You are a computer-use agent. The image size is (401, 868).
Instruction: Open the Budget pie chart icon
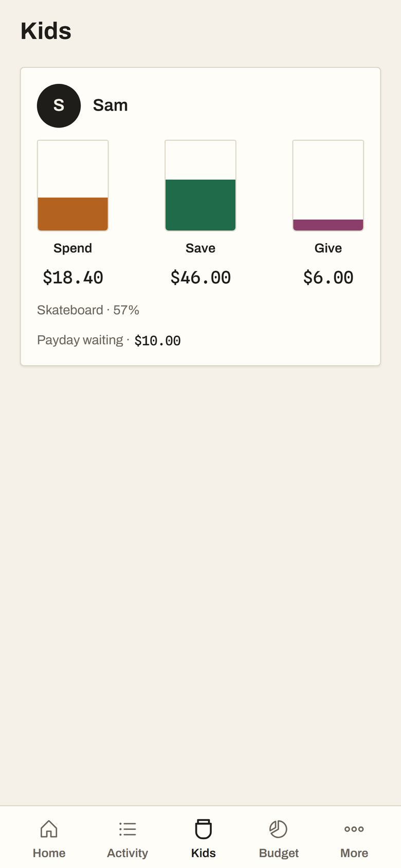(279, 829)
